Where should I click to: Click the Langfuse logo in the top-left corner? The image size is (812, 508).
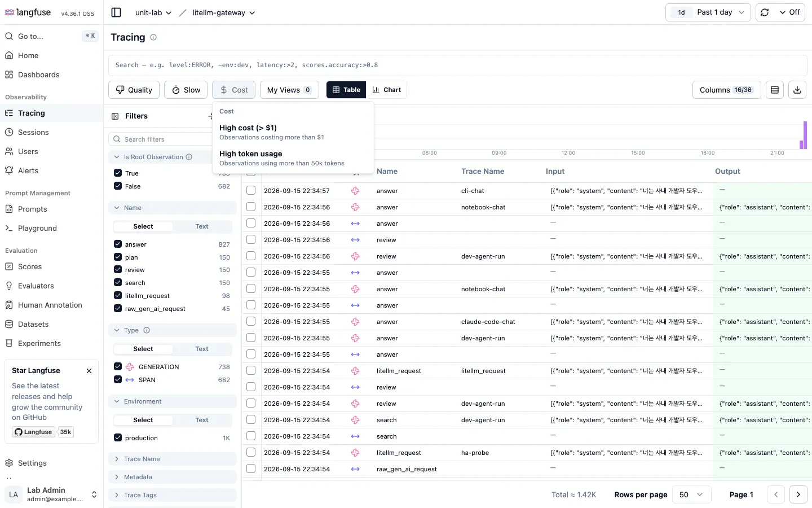pos(28,12)
